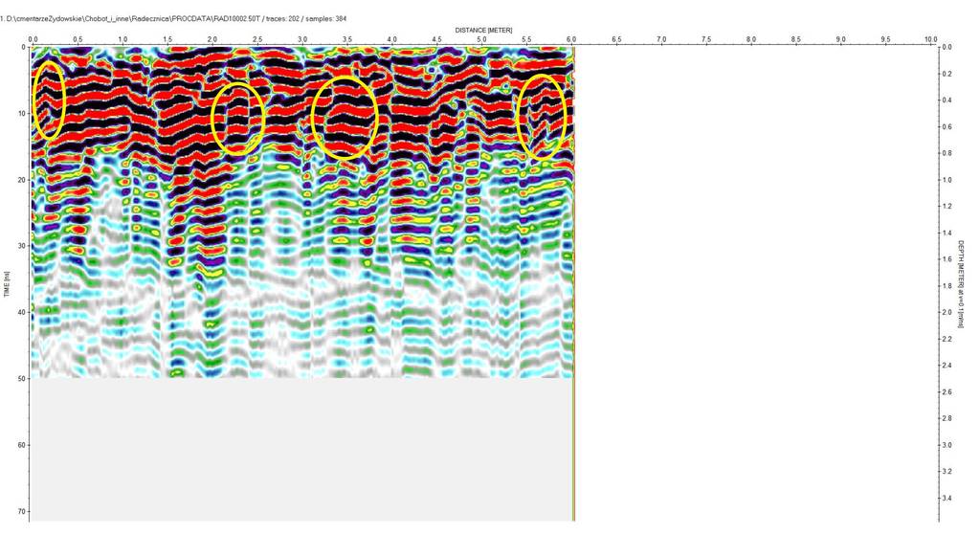The height and width of the screenshot is (534, 980).
Task: Click the 10.0 tick on distance axis
Action: pos(930,39)
